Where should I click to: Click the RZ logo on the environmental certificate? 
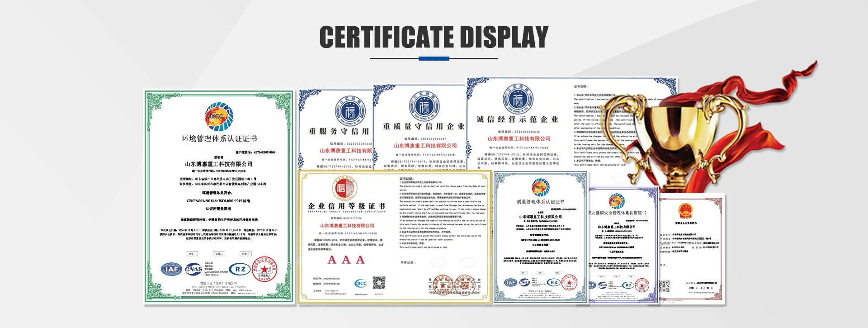[240, 269]
